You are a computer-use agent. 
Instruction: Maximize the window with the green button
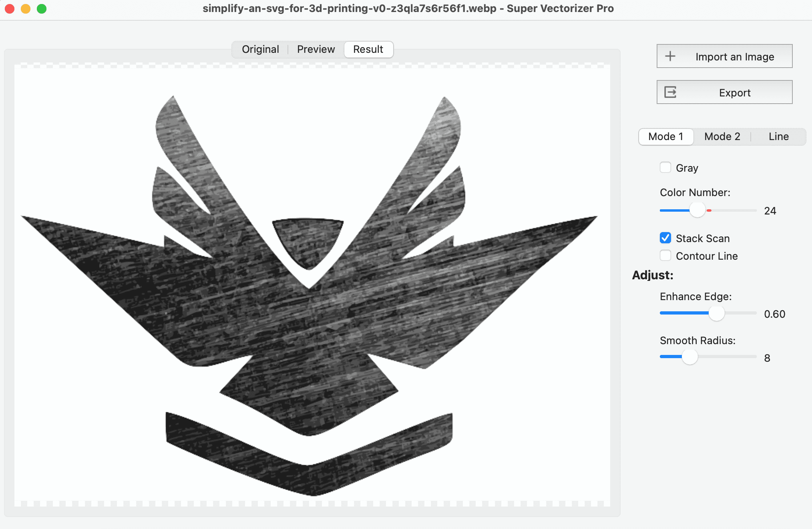pos(42,8)
